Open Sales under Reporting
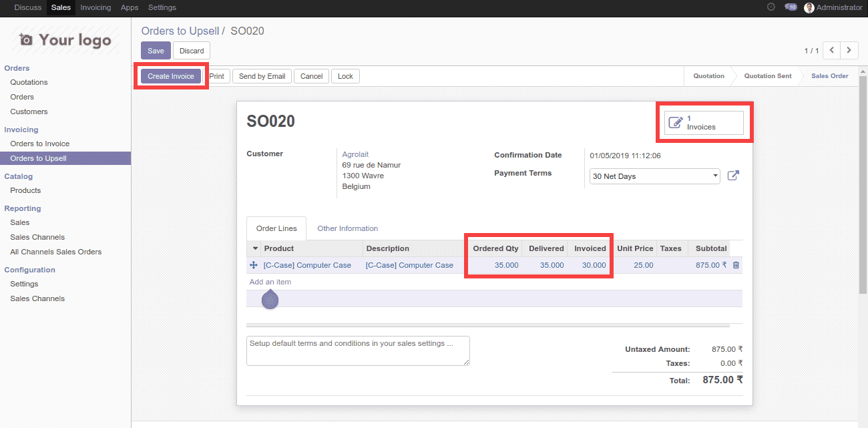 click(19, 222)
